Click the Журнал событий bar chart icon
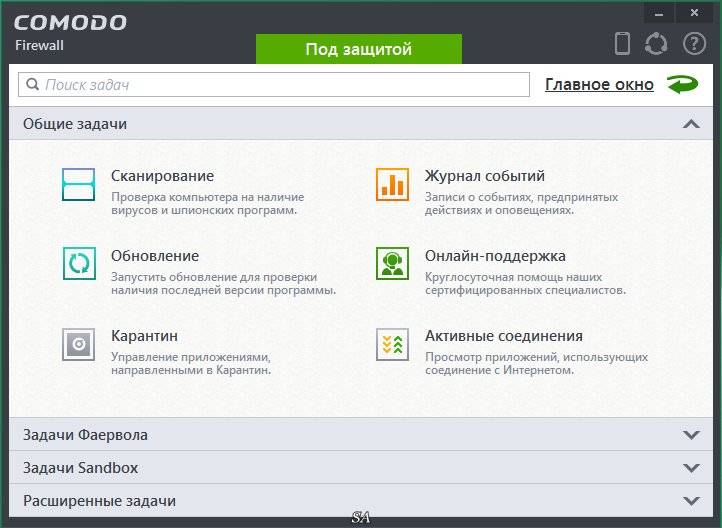 [392, 185]
